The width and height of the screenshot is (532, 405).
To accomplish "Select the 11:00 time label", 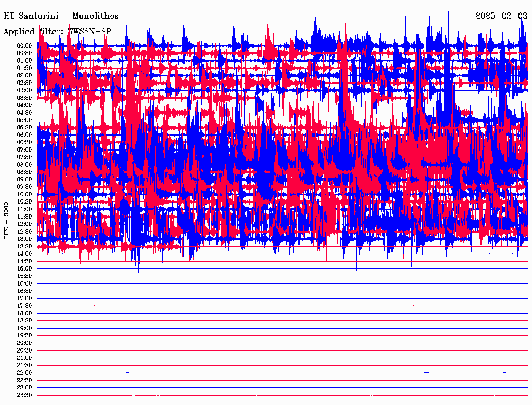I will [x=24, y=209].
